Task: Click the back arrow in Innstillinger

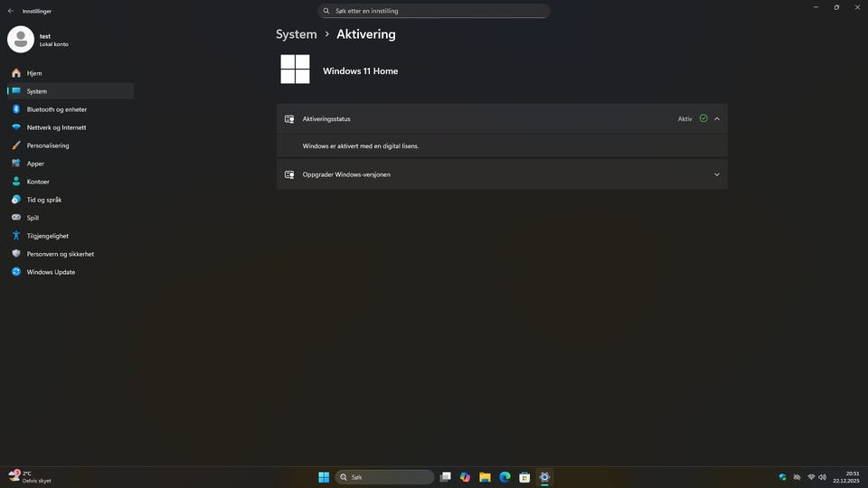Action: click(x=11, y=11)
